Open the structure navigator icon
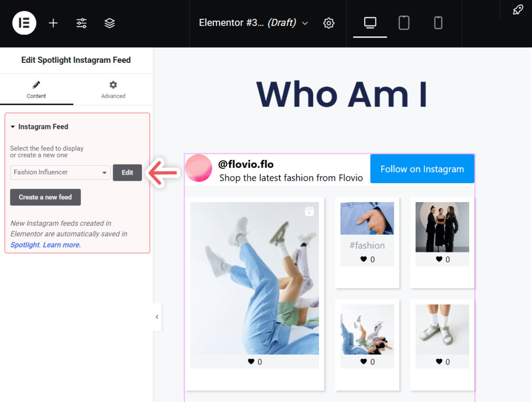This screenshot has width=532, height=402. coord(110,23)
